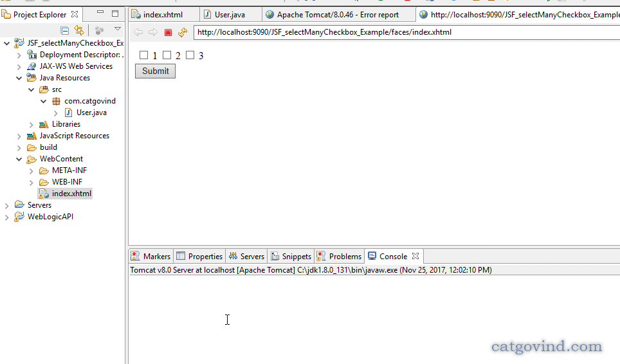Collapse Java Resources node
The width and height of the screenshot is (620, 364).
point(19,78)
